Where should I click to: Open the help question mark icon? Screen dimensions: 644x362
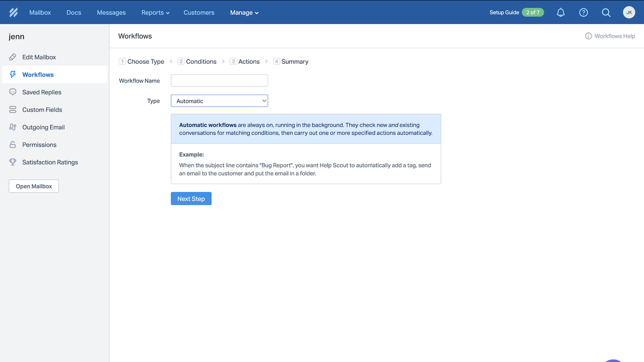[x=584, y=13]
